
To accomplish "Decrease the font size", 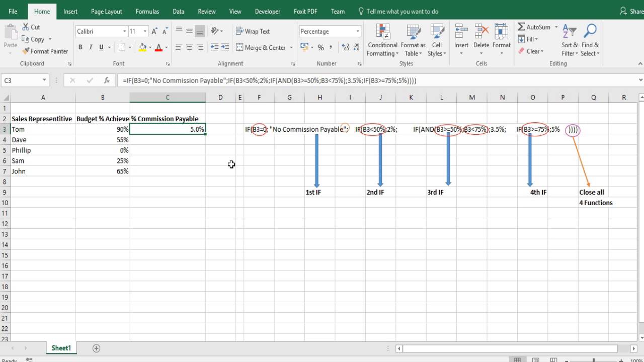I will coord(165,31).
